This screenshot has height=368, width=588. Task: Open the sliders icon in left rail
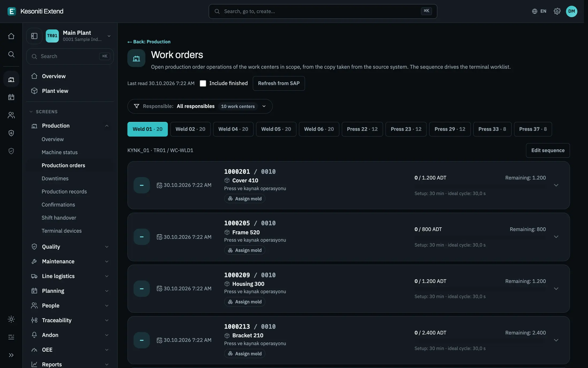(11, 337)
